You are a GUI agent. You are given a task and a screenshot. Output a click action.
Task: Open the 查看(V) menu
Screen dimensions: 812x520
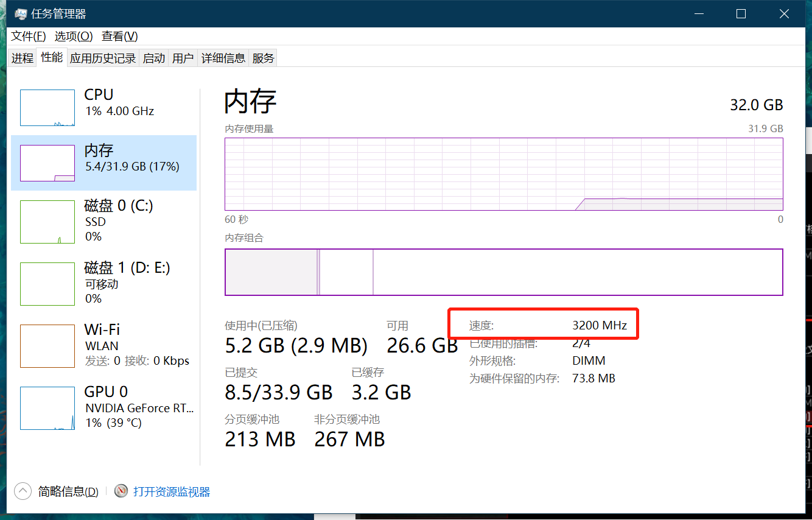(119, 36)
